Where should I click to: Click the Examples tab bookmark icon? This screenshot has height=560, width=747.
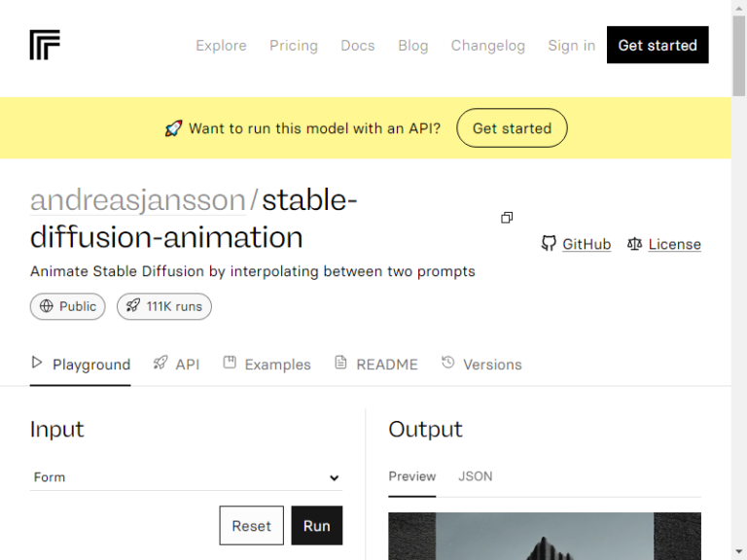click(x=230, y=363)
